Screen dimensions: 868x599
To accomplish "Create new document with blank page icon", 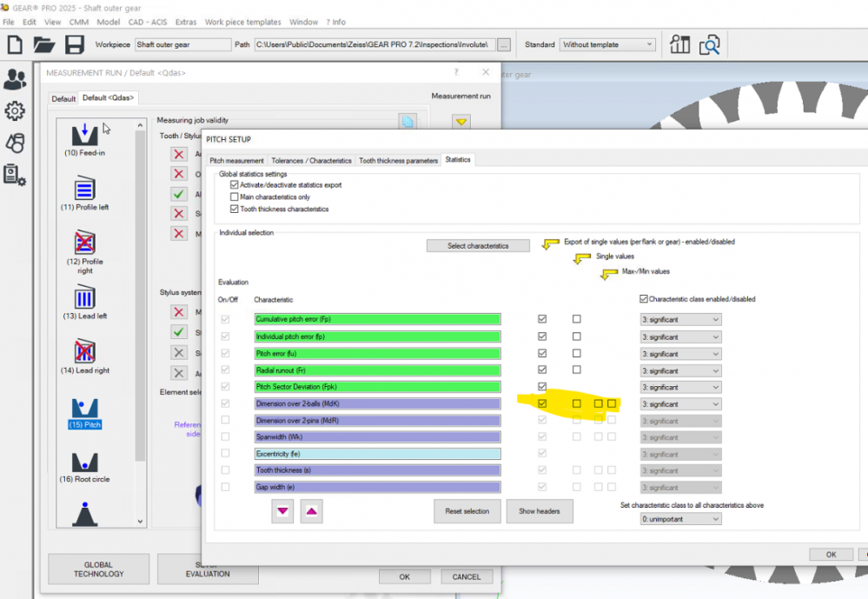I will [x=15, y=44].
